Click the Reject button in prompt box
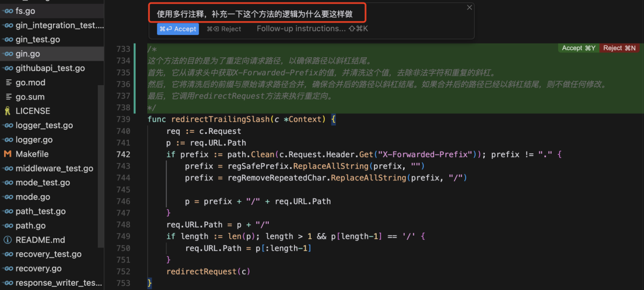 [224, 29]
